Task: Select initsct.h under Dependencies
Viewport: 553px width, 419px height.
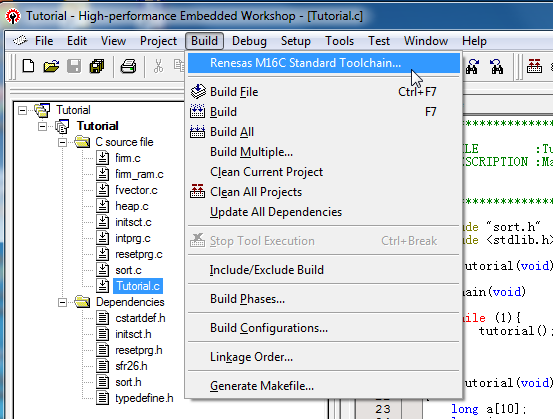Action: tap(133, 334)
